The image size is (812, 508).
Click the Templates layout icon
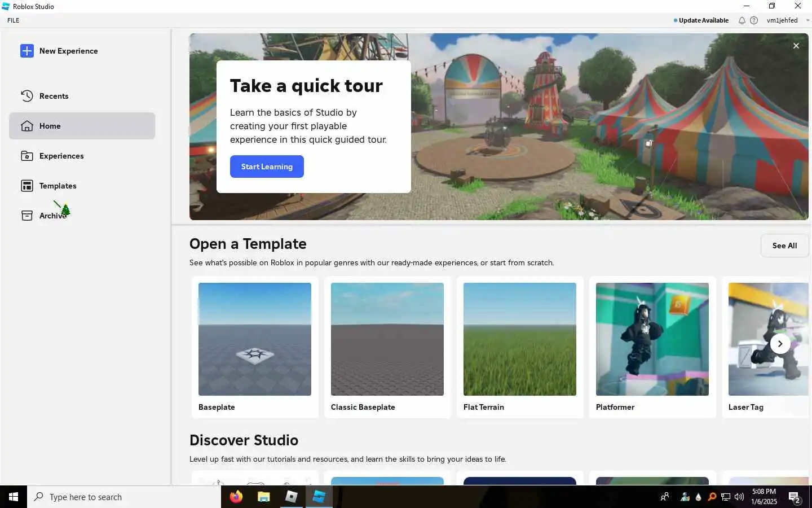pyautogui.click(x=27, y=186)
